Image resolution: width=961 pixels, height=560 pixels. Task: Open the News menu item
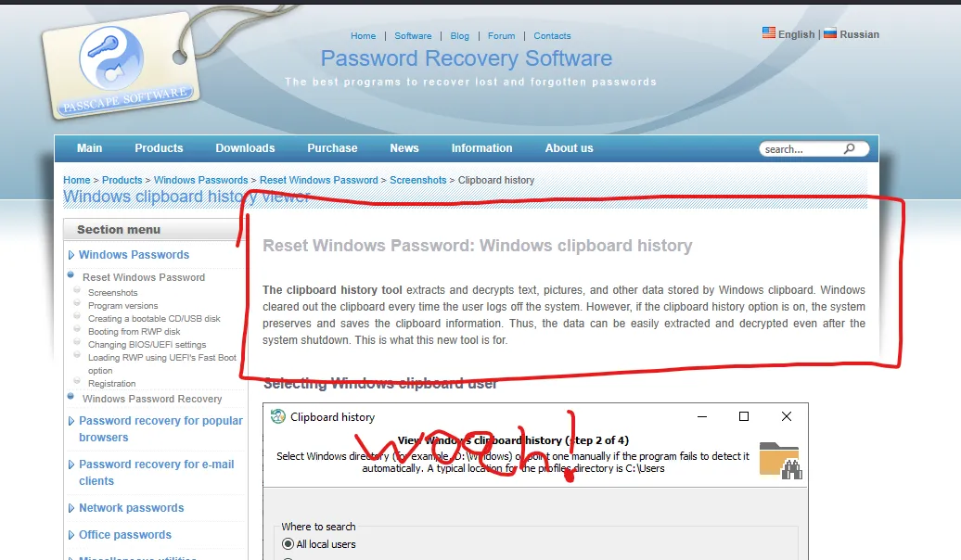click(404, 148)
